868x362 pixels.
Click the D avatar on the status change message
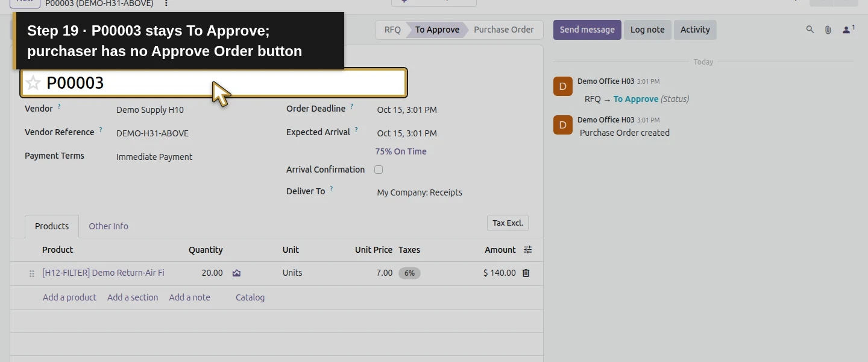pyautogui.click(x=563, y=86)
